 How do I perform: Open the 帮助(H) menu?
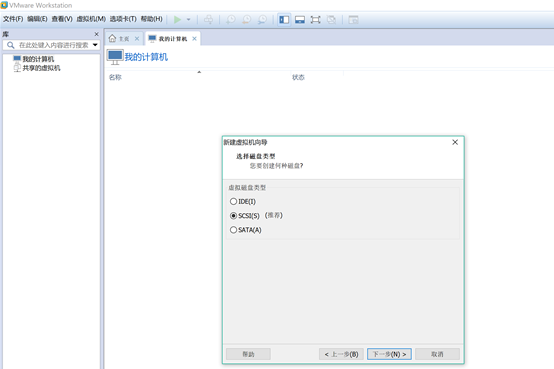[152, 19]
